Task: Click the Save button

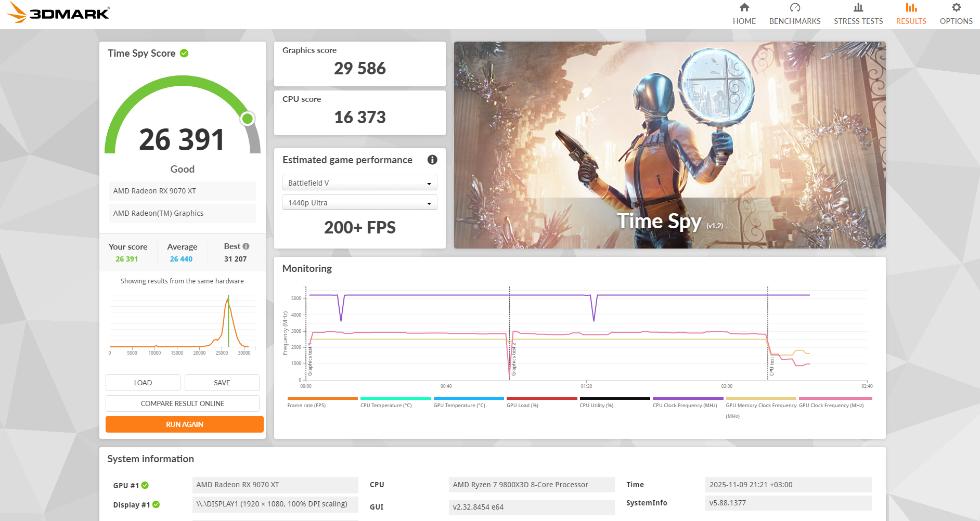Action: click(222, 383)
